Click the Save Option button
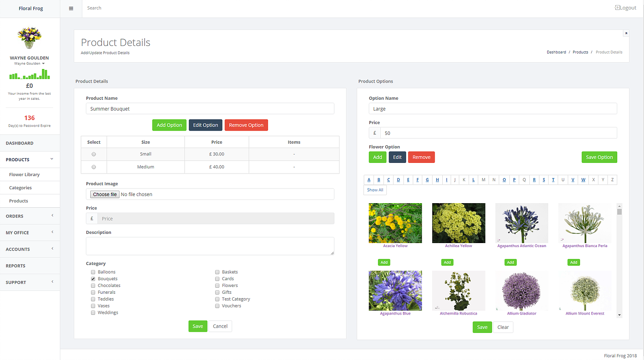644x360 pixels. [x=599, y=157]
